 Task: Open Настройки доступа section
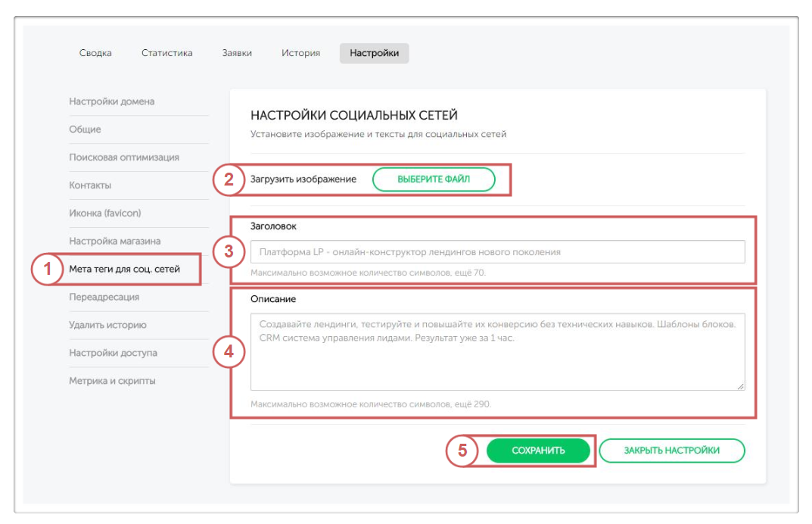pyautogui.click(x=113, y=353)
